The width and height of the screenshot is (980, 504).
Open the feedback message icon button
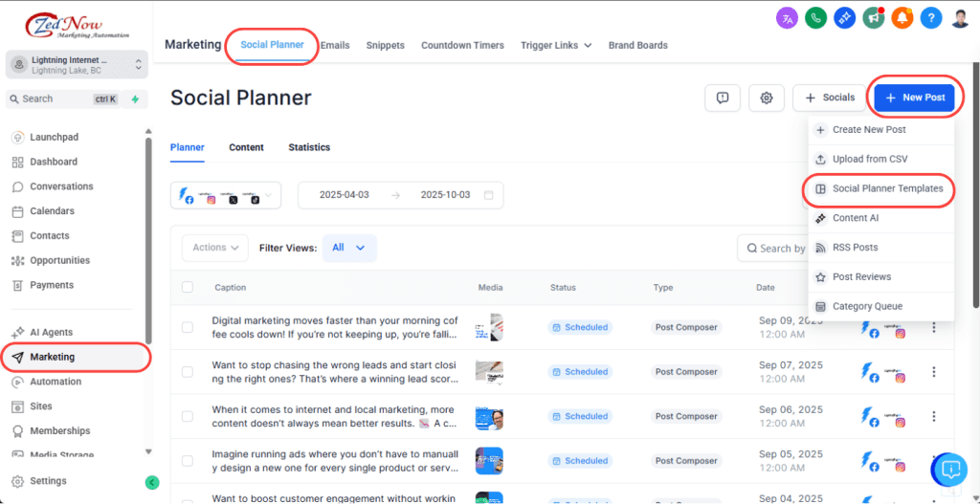[x=723, y=98]
